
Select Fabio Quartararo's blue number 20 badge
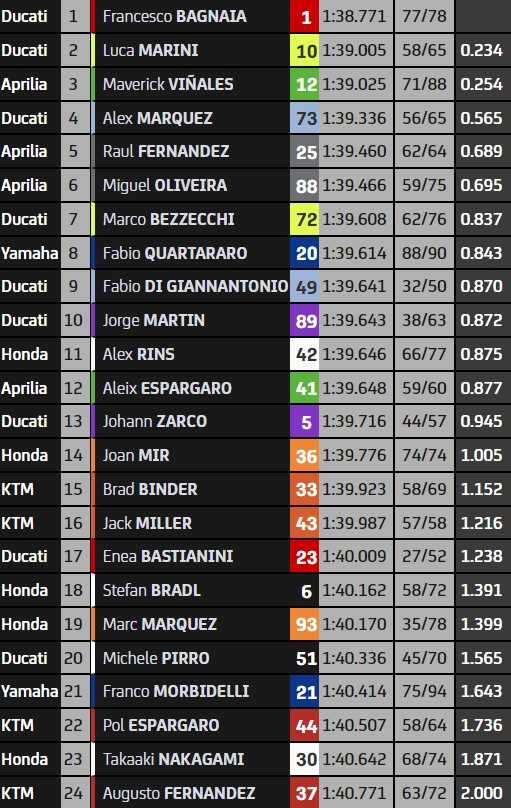click(x=304, y=253)
